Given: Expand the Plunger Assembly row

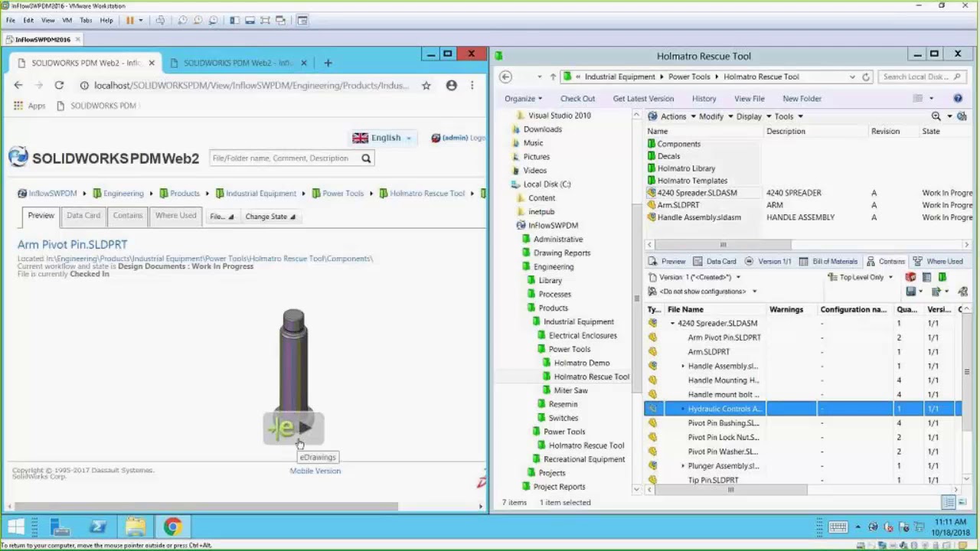Looking at the screenshot, I should 683,466.
